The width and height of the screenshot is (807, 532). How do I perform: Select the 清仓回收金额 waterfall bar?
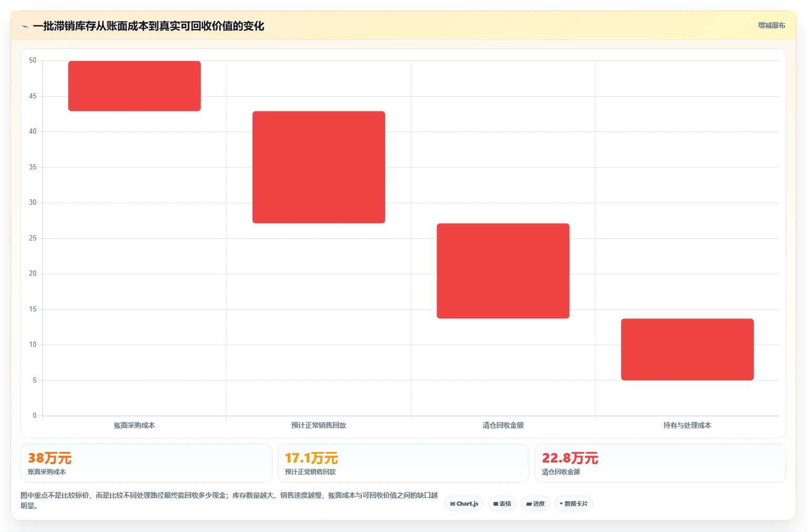[503, 271]
